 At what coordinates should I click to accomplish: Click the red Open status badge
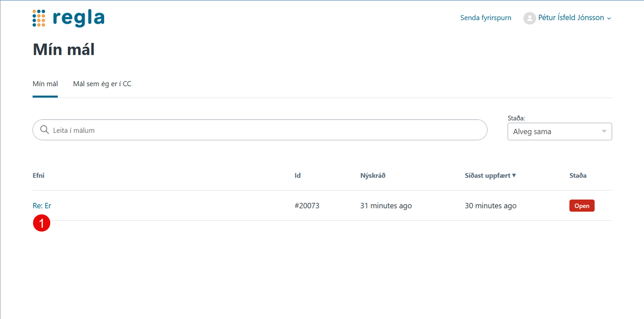click(581, 206)
